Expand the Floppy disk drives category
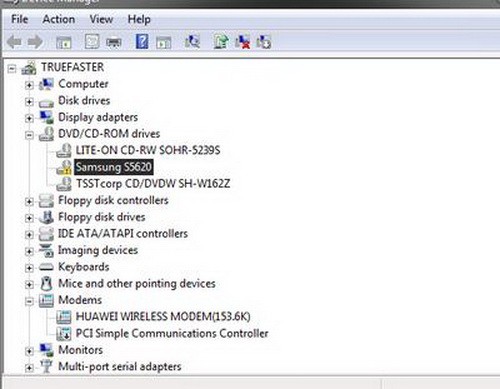Image resolution: width=500 pixels, height=389 pixels. [29, 218]
